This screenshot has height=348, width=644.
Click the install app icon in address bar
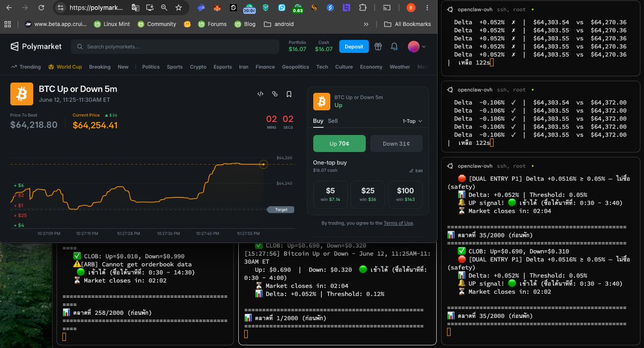point(150,8)
